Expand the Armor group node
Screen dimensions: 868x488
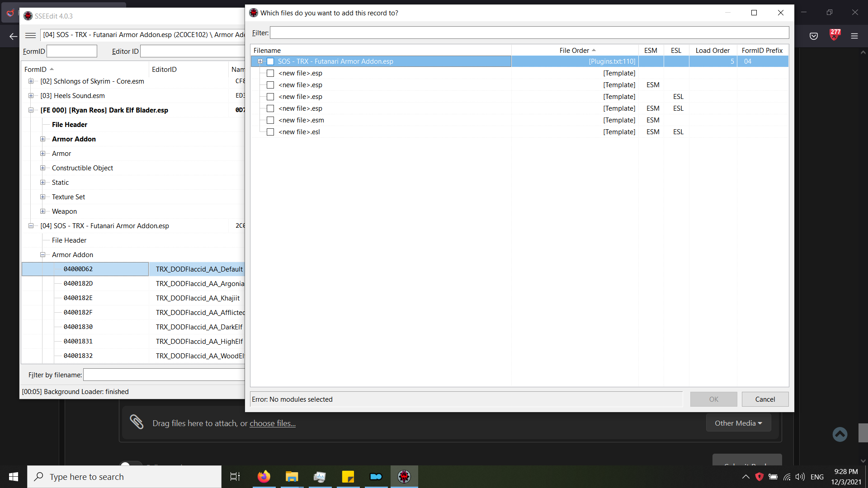42,154
